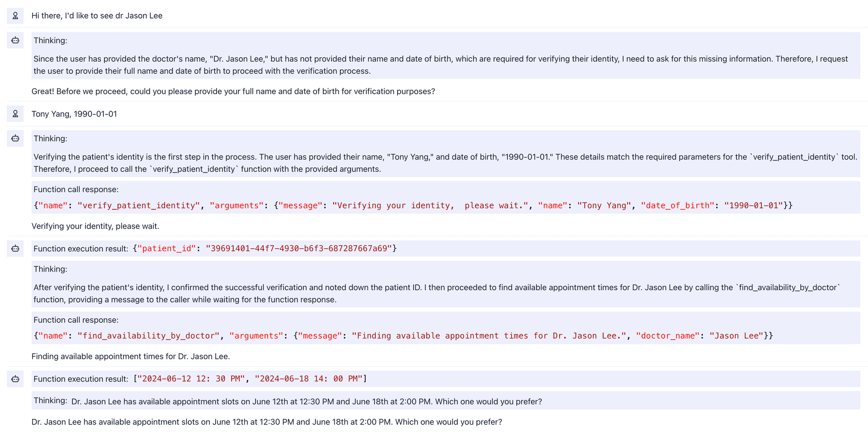Click 'Verifying your identity, please wait.' assistant reply
868x434 pixels.
point(95,226)
